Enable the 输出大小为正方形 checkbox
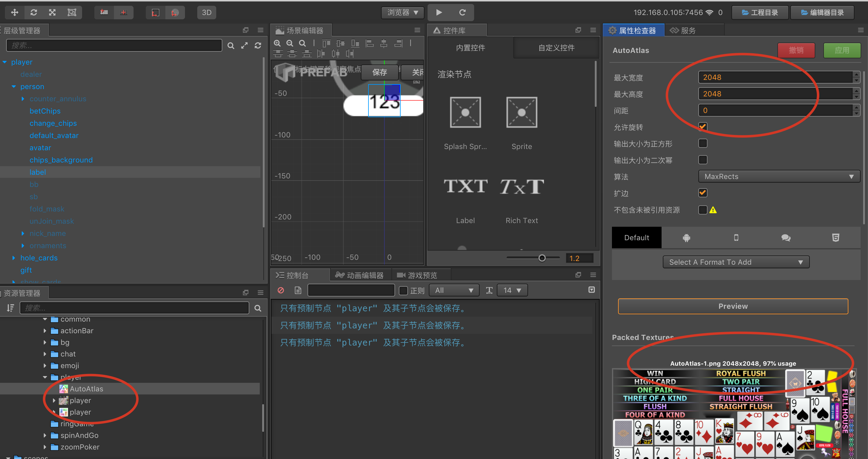Image resolution: width=868 pixels, height=459 pixels. pyautogui.click(x=703, y=144)
